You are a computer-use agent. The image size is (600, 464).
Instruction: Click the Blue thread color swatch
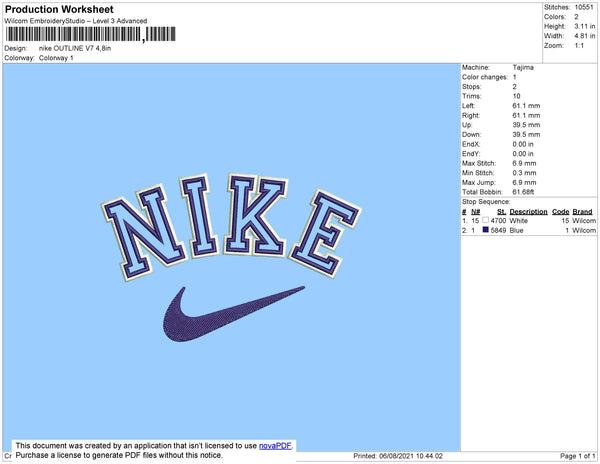(486, 230)
